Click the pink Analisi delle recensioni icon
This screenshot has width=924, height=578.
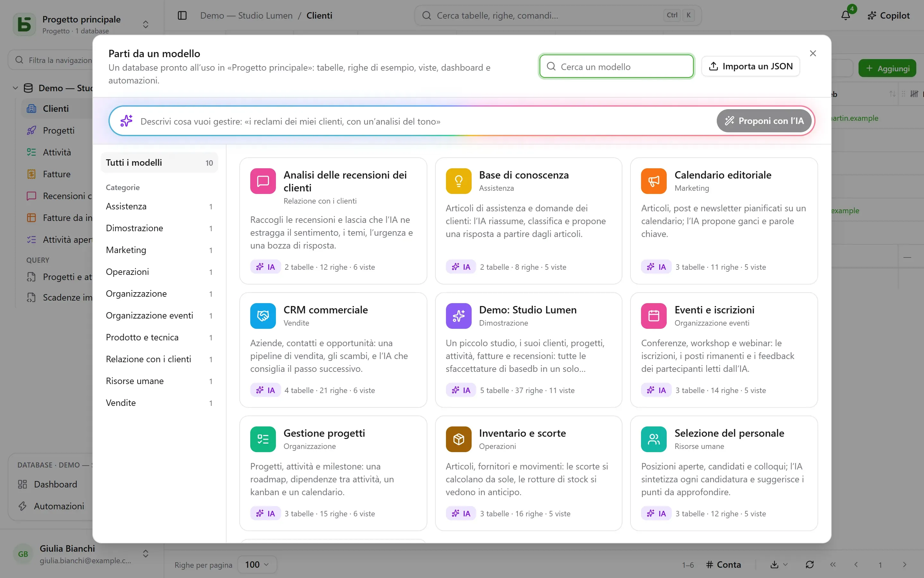263,181
